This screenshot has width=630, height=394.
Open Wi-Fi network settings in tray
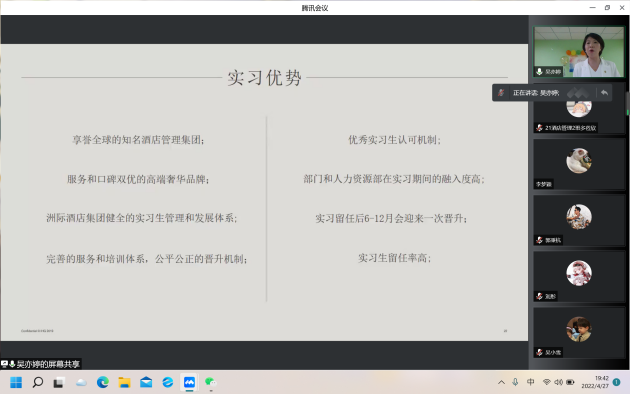(x=546, y=382)
